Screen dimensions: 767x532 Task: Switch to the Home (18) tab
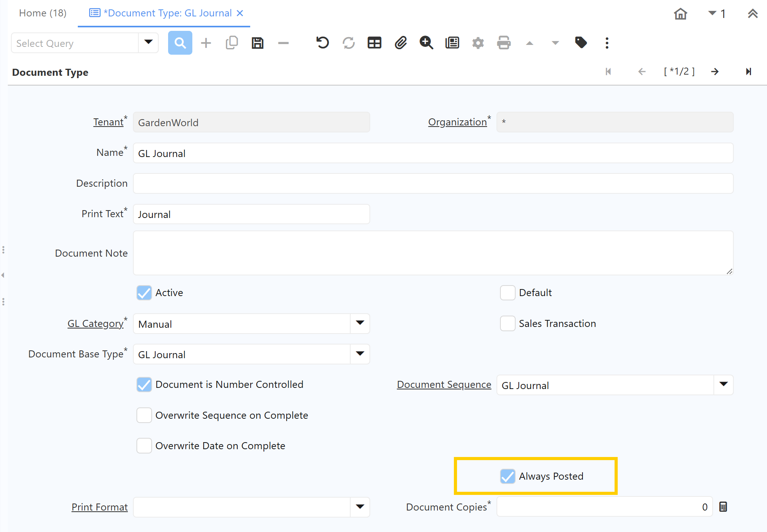[43, 13]
